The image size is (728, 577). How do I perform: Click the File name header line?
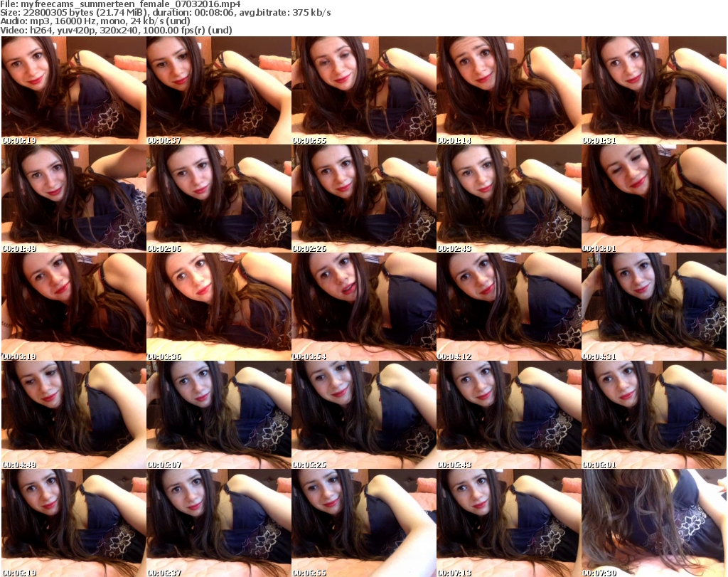pos(121,4)
